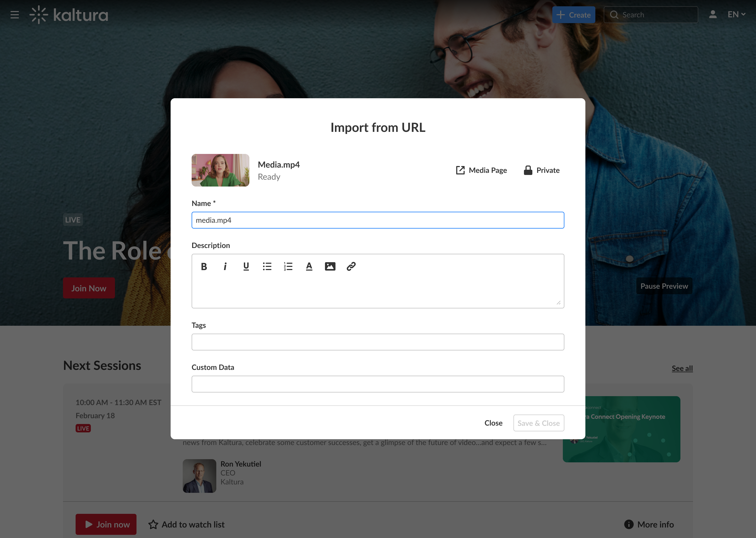Open the user profile menu
This screenshot has height=538, width=756.
[x=713, y=14]
